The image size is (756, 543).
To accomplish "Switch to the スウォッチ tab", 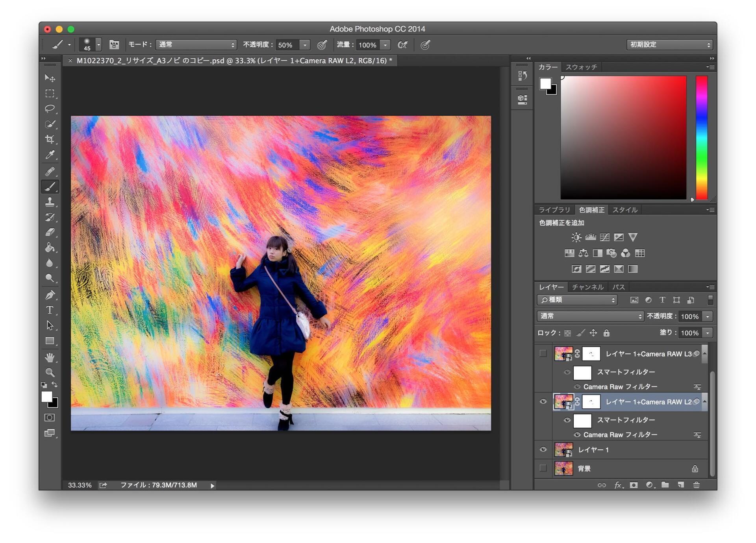I will tap(581, 67).
